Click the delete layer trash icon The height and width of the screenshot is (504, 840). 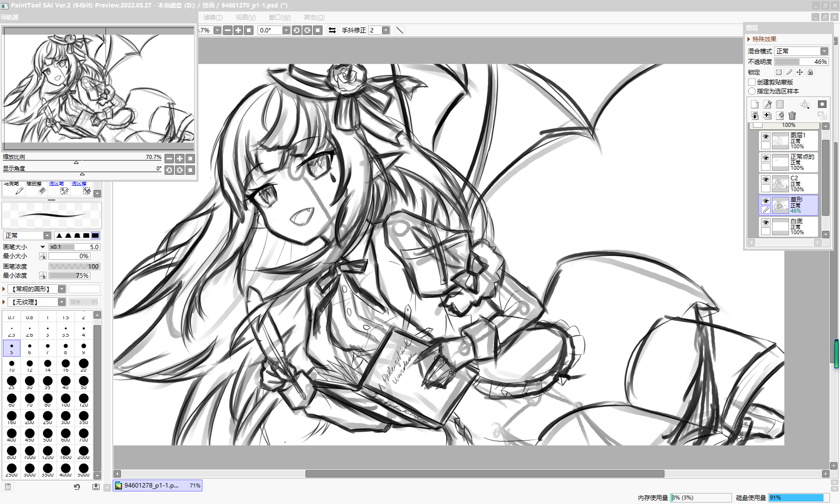792,116
